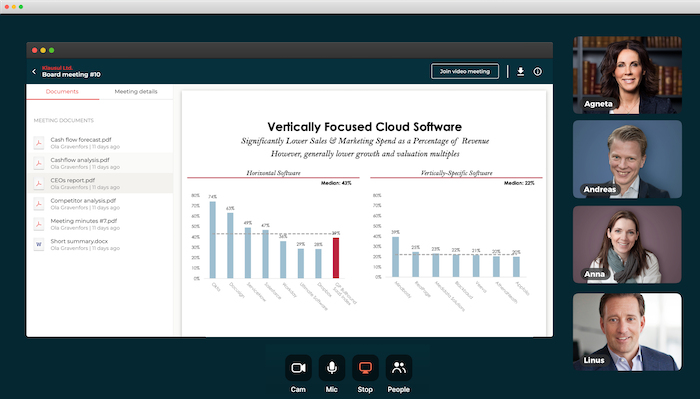Image resolution: width=700 pixels, height=399 pixels.
Task: Click Join video meeting button
Action: (465, 71)
